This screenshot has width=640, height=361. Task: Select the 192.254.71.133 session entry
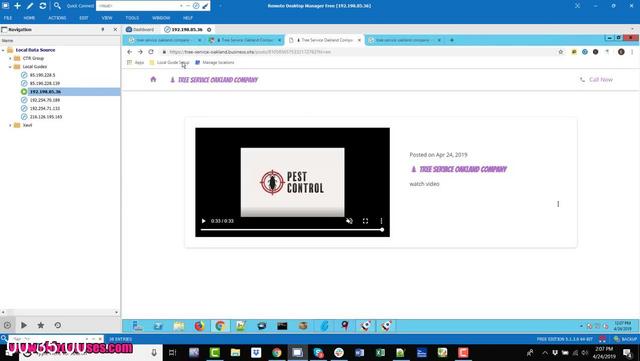pyautogui.click(x=45, y=108)
